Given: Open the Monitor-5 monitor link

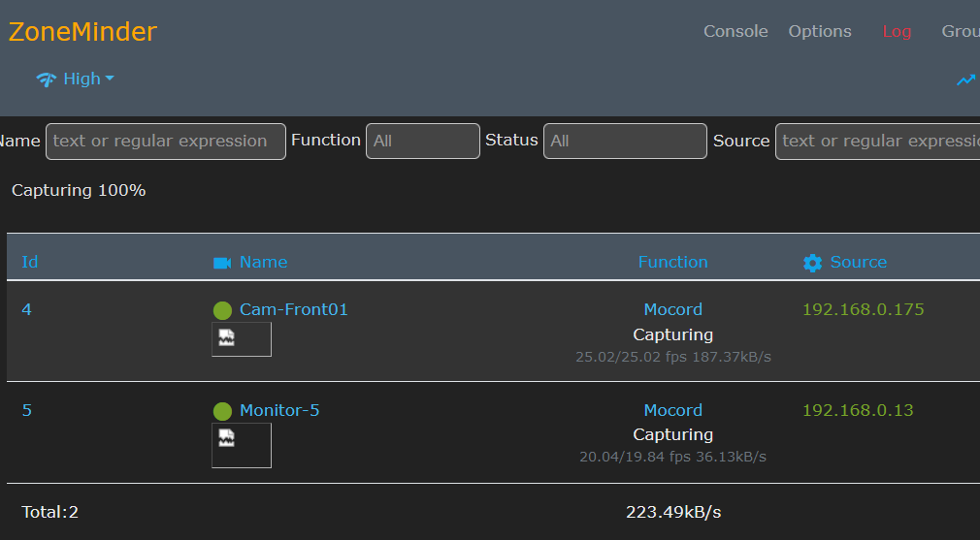Looking at the screenshot, I should tap(279, 410).
